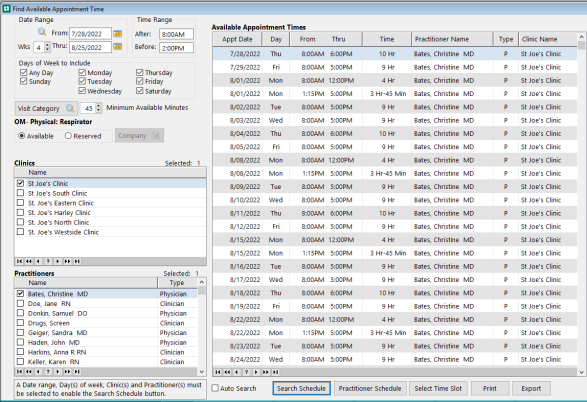The height and width of the screenshot is (402, 587).
Task: Click the Before time field showing 2:00PM
Action: [x=176, y=48]
